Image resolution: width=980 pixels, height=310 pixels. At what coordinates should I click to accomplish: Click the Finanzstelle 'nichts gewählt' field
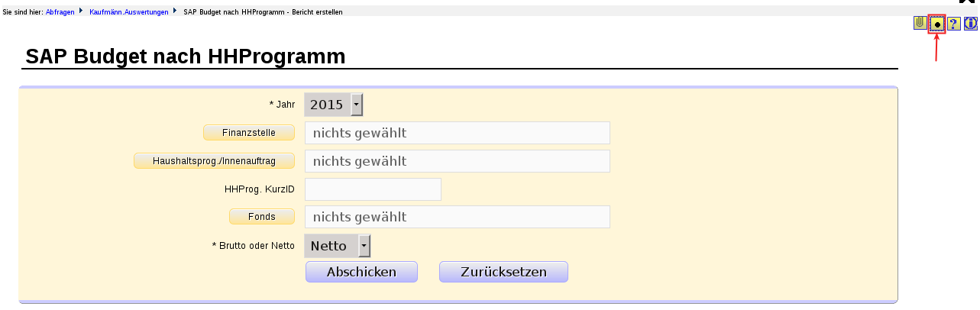pos(458,133)
